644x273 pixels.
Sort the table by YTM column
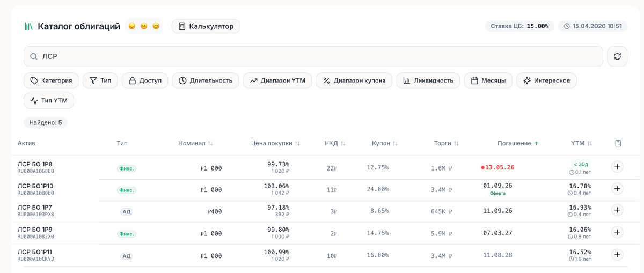[582, 143]
